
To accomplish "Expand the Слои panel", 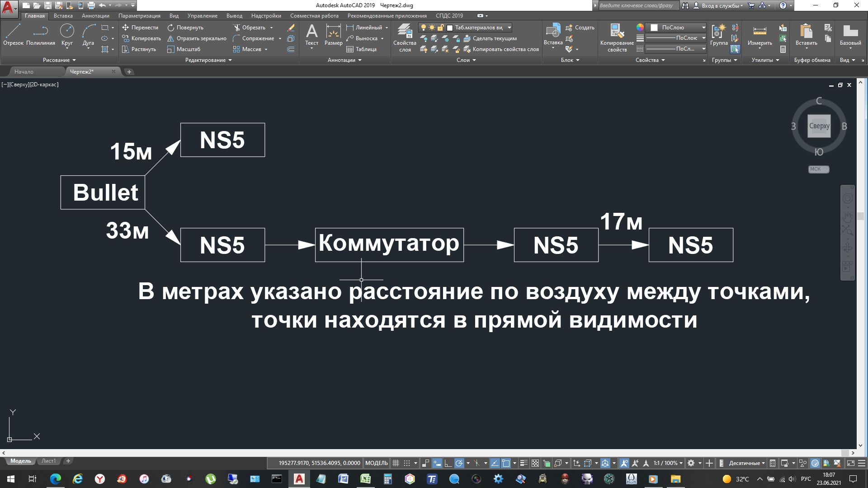I will tap(466, 60).
